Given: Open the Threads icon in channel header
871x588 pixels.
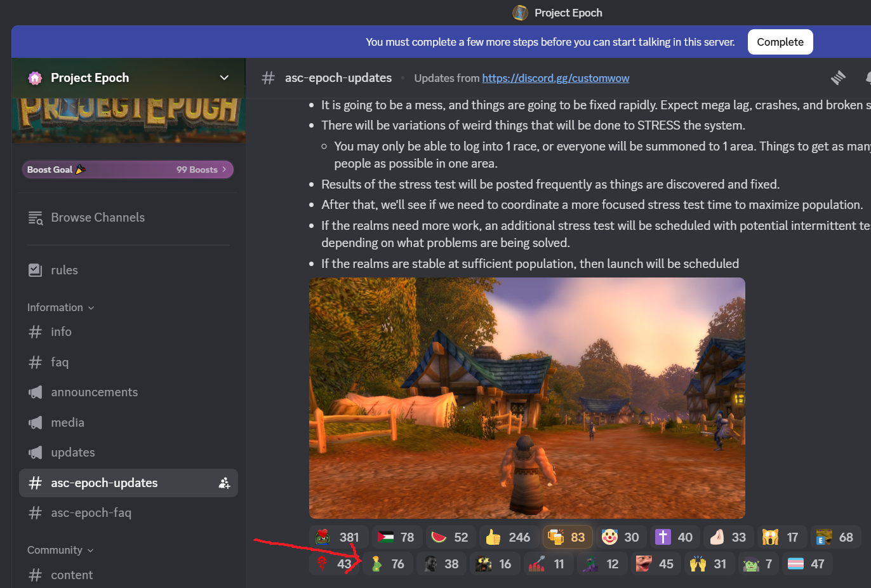Looking at the screenshot, I should click(838, 77).
